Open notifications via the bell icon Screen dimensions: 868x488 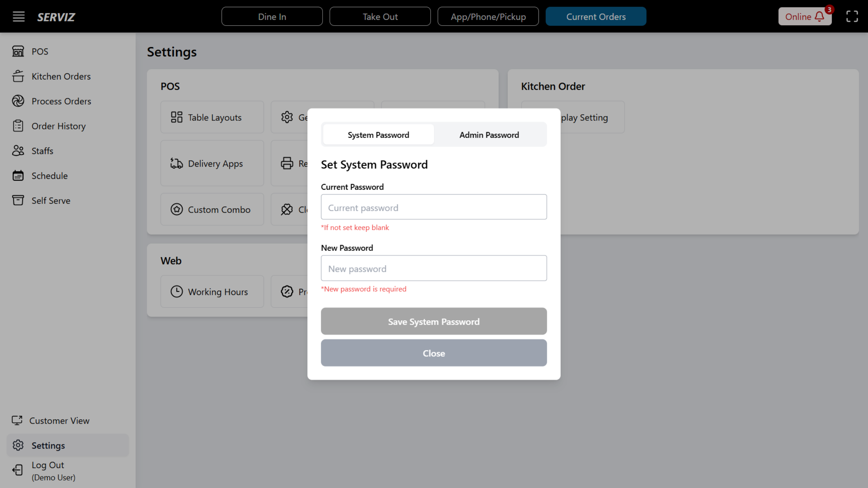(x=819, y=17)
